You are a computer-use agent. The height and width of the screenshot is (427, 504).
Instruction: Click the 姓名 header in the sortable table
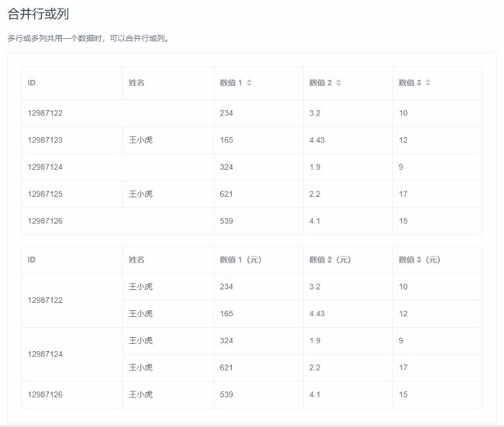136,83
